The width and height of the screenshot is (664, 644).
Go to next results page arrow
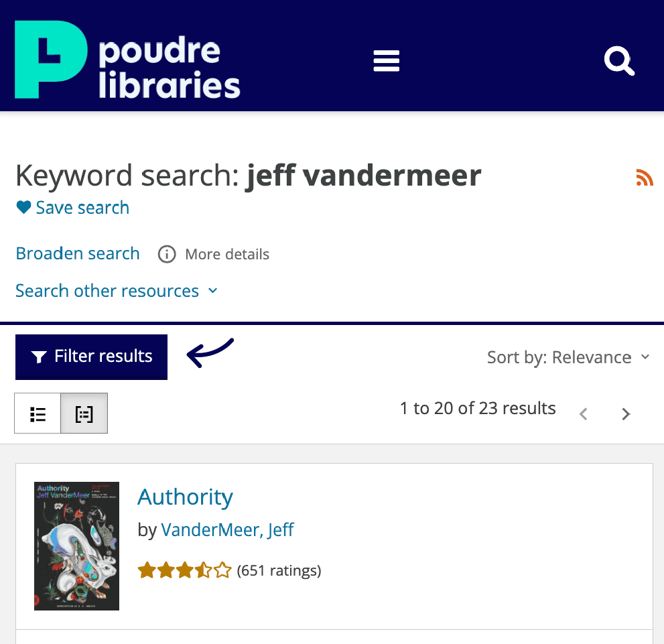pyautogui.click(x=626, y=414)
